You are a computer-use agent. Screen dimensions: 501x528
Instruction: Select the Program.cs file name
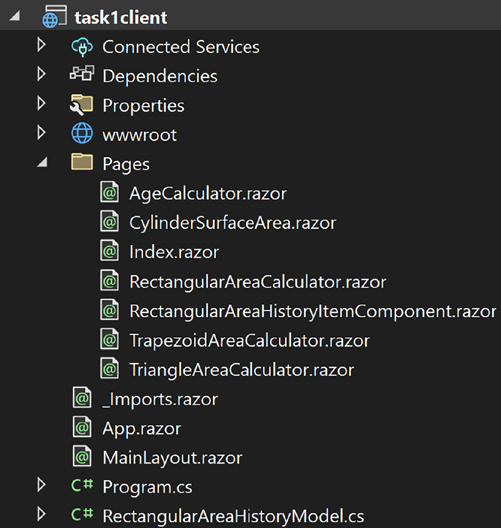coord(147,488)
